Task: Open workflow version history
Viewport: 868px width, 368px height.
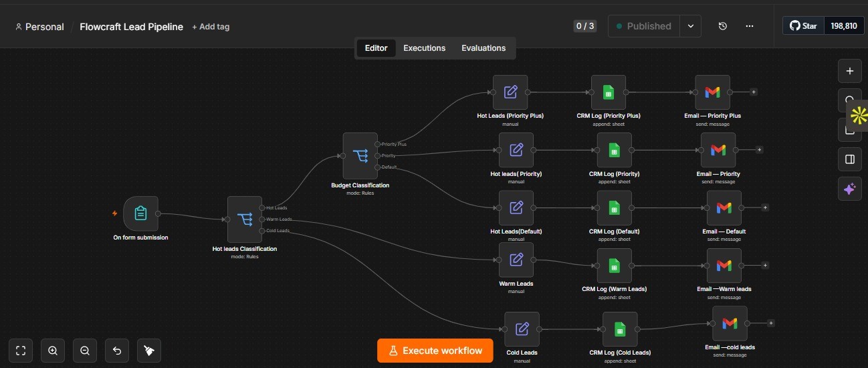Action: click(x=723, y=26)
